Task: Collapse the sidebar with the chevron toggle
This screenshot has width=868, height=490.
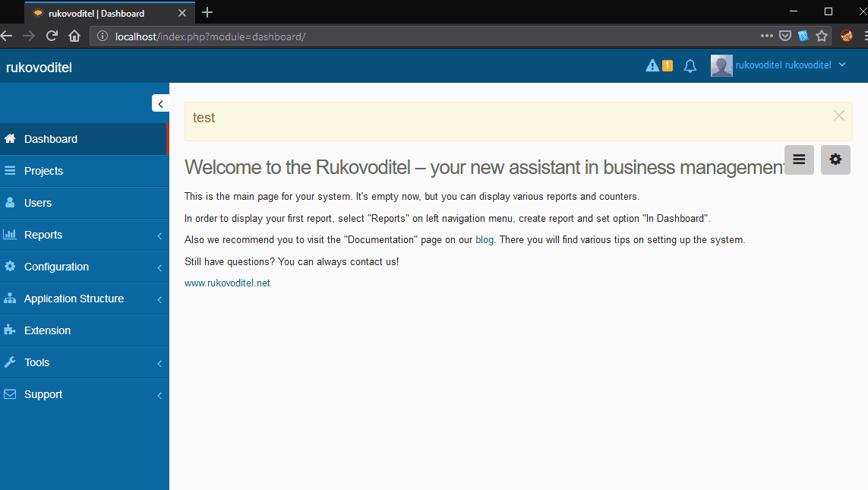Action: click(x=160, y=103)
